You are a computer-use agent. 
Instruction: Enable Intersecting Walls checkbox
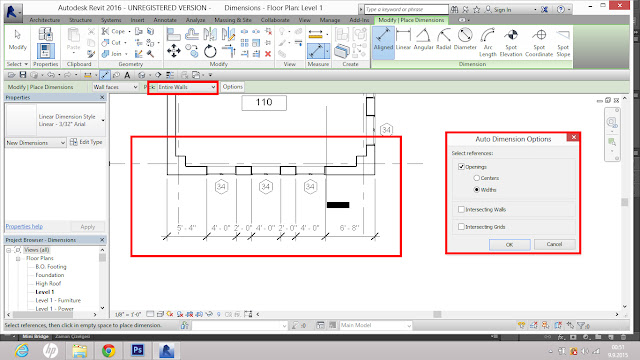click(461, 209)
